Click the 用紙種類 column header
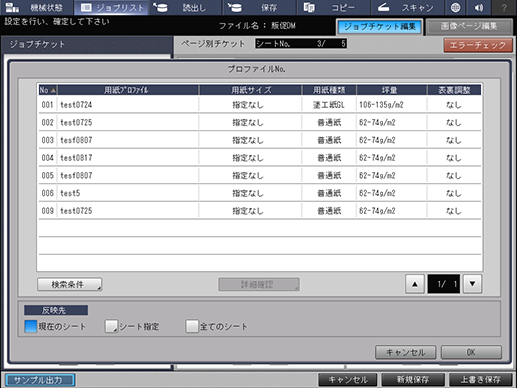Screen dimensions: 517x388 (329, 90)
